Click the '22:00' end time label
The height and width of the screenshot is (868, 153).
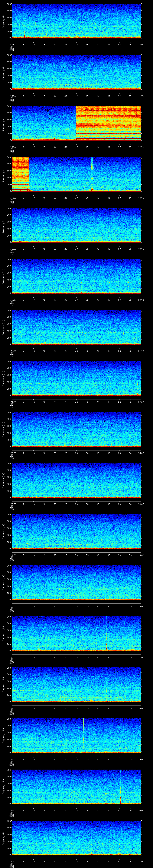pos(141,402)
